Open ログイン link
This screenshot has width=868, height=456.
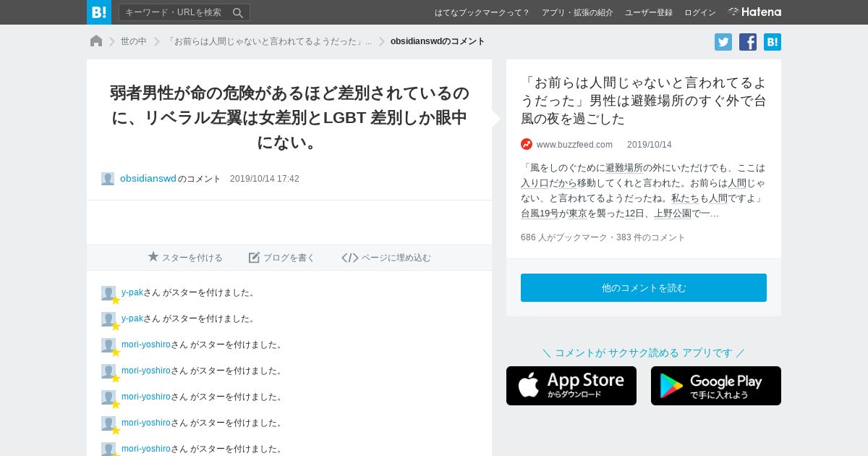(700, 12)
